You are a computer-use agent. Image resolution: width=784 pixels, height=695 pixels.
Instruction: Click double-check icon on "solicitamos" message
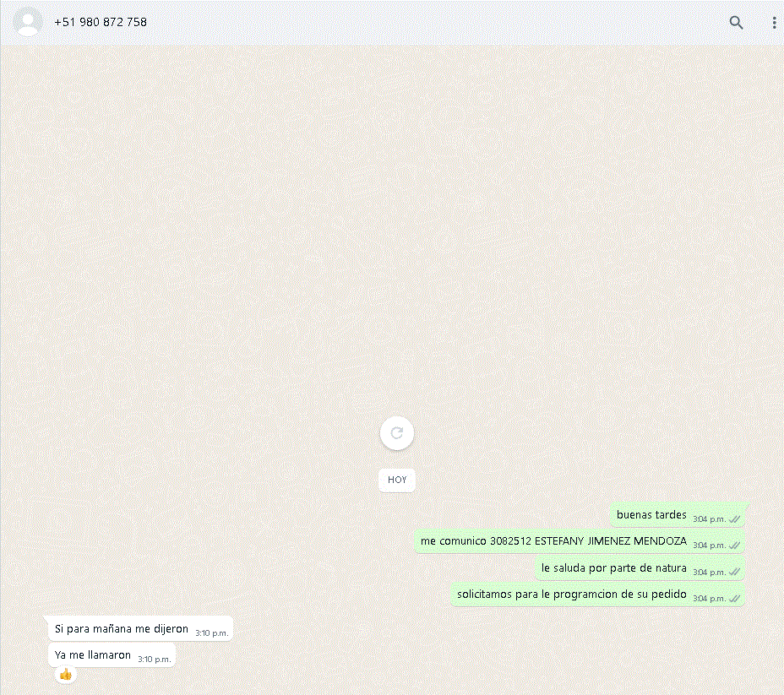point(734,599)
